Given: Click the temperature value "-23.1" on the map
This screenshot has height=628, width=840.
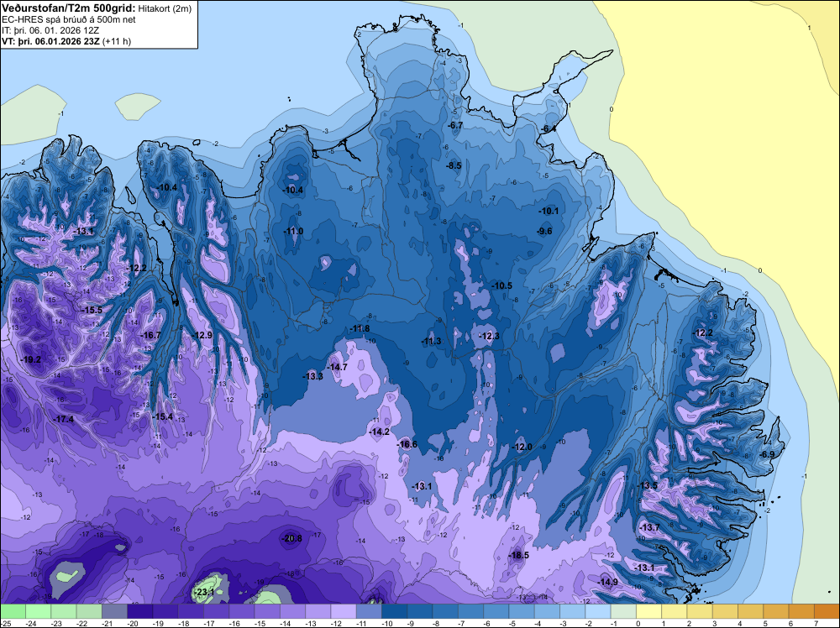Looking at the screenshot, I should 204,592.
